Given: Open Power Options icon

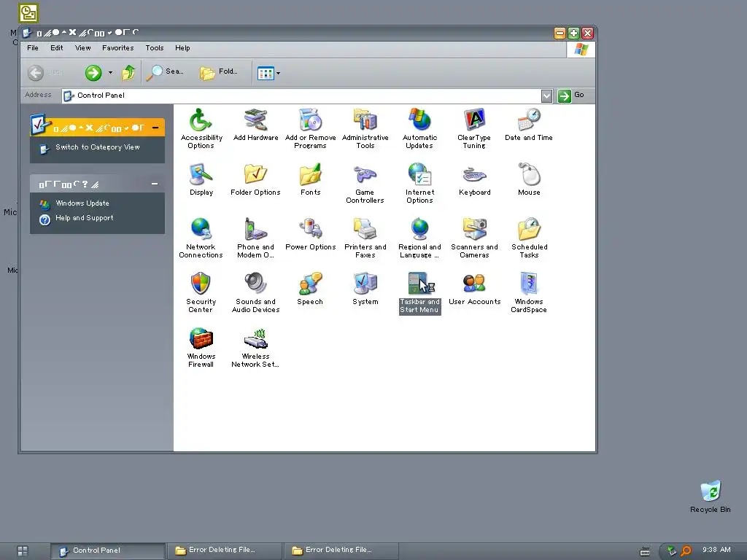Looking at the screenshot, I should [x=311, y=234].
